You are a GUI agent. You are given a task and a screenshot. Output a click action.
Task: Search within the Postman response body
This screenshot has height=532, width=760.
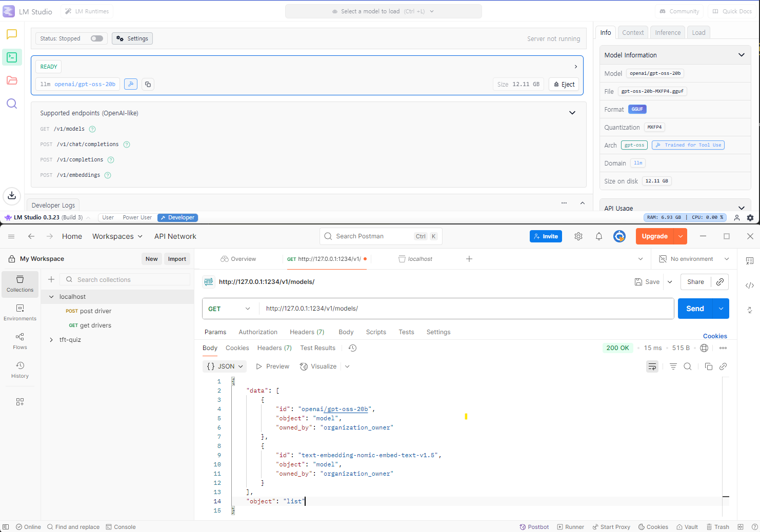tap(688, 366)
